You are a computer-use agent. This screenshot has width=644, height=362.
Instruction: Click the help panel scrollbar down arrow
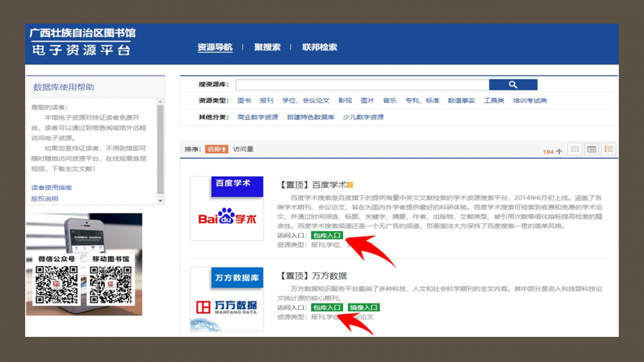(x=160, y=200)
